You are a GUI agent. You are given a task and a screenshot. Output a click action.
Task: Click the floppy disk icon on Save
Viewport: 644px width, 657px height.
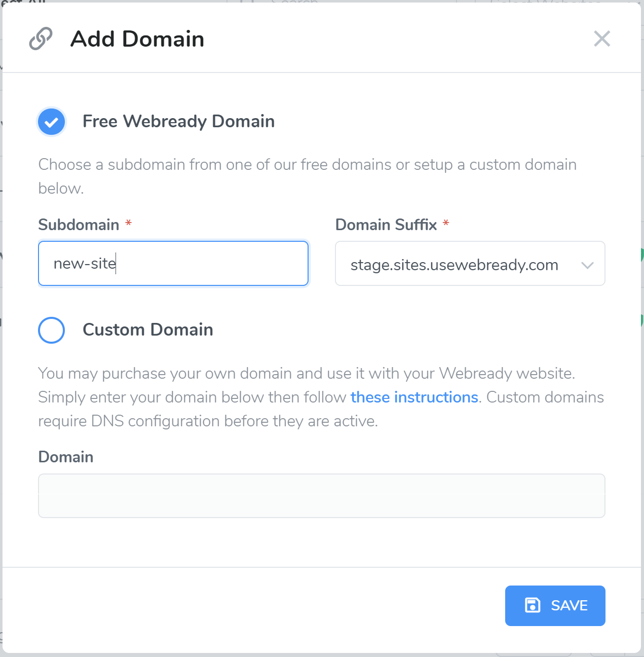pyautogui.click(x=533, y=605)
